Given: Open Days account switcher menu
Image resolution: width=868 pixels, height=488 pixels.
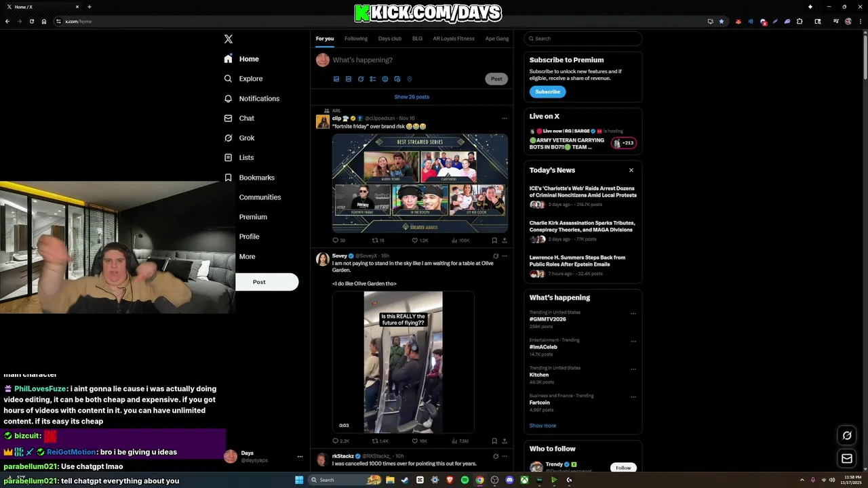Looking at the screenshot, I should 264,456.
